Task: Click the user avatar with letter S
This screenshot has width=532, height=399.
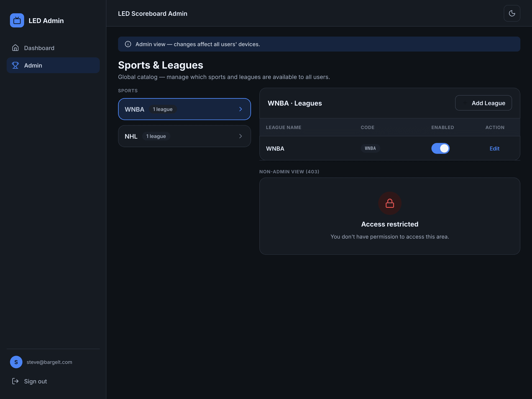Action: [16, 362]
